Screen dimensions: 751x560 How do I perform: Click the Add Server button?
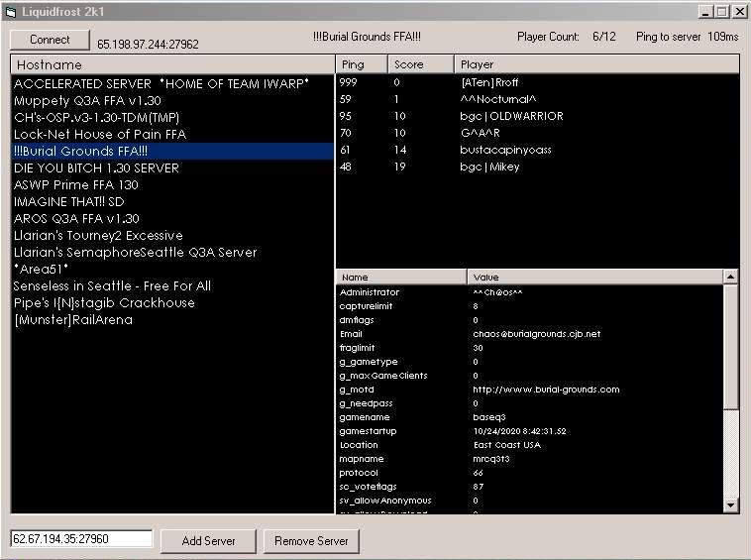tap(207, 541)
